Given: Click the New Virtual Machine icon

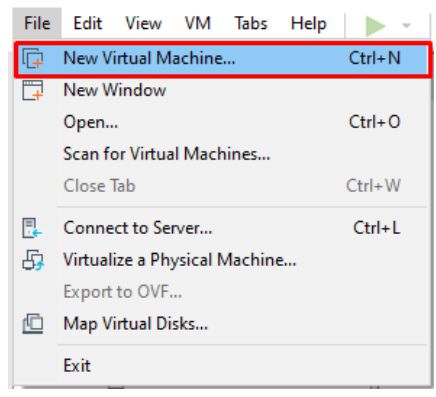Looking at the screenshot, I should [x=33, y=58].
